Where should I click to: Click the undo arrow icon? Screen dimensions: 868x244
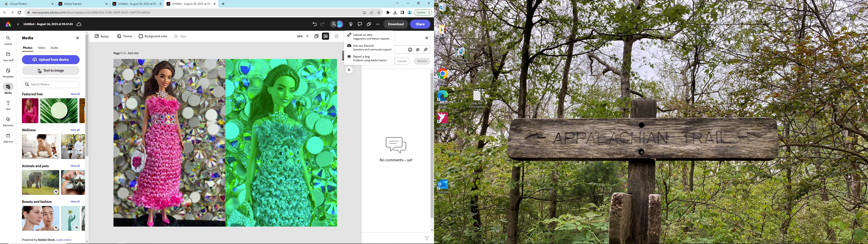pyautogui.click(x=314, y=24)
